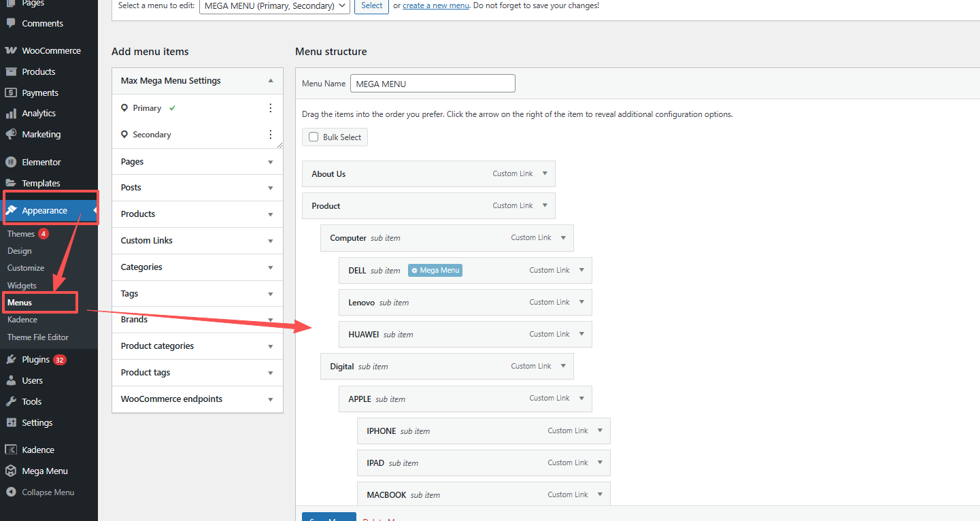This screenshot has width=980, height=521.
Task: Click the Products box icon in sidebar
Action: 11,71
